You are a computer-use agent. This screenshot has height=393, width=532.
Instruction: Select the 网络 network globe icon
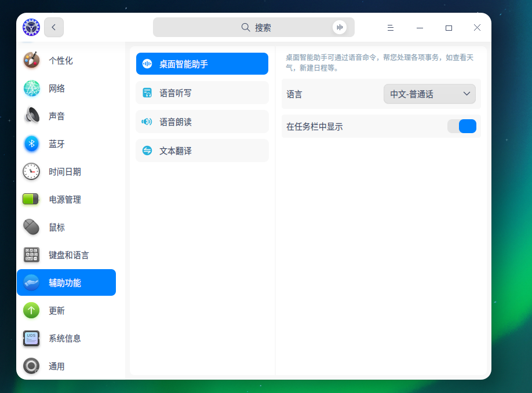[x=31, y=89]
